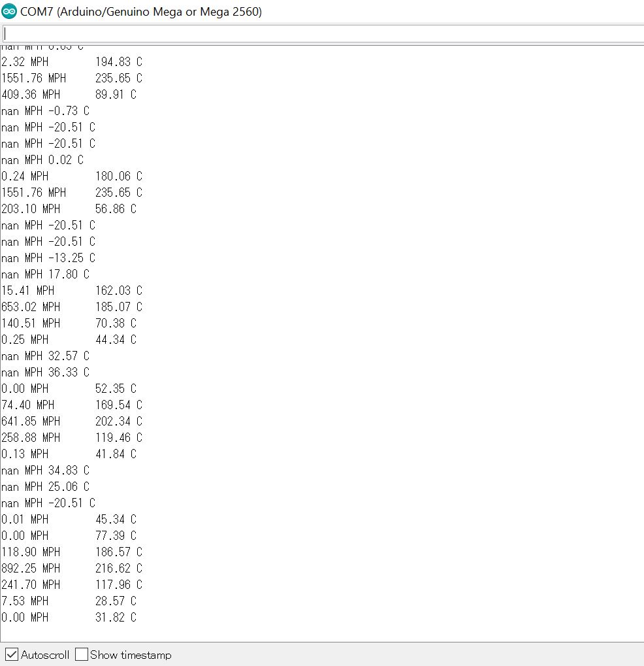Select the nan MPH 32.57 C line
This screenshot has height=666, width=644.
click(x=46, y=356)
